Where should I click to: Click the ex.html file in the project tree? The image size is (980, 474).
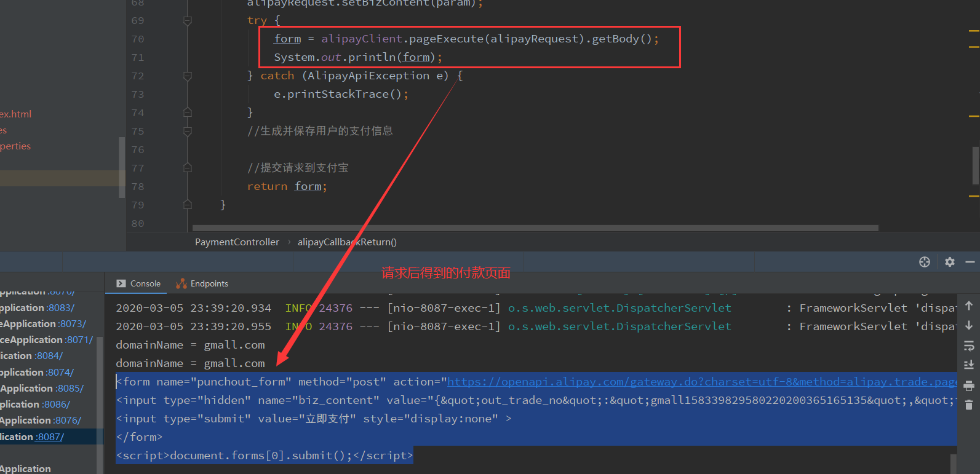[x=16, y=114]
